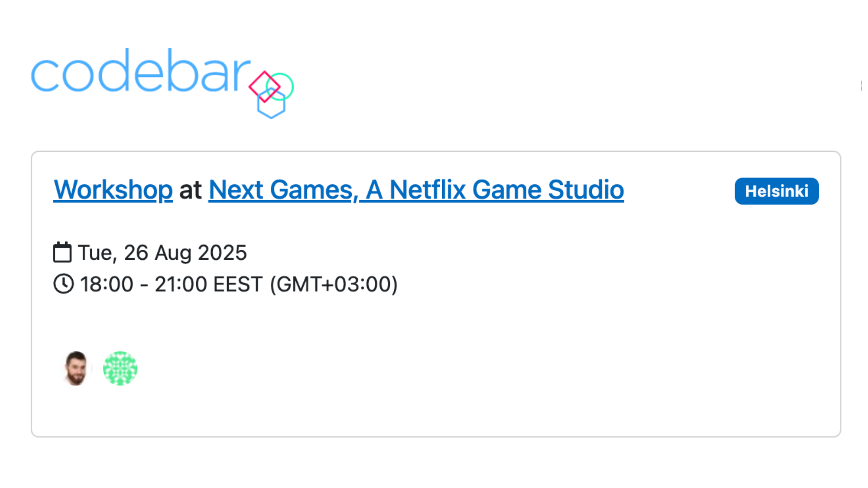Open the Workshop link
The height and width of the screenshot is (488, 868).
113,190
